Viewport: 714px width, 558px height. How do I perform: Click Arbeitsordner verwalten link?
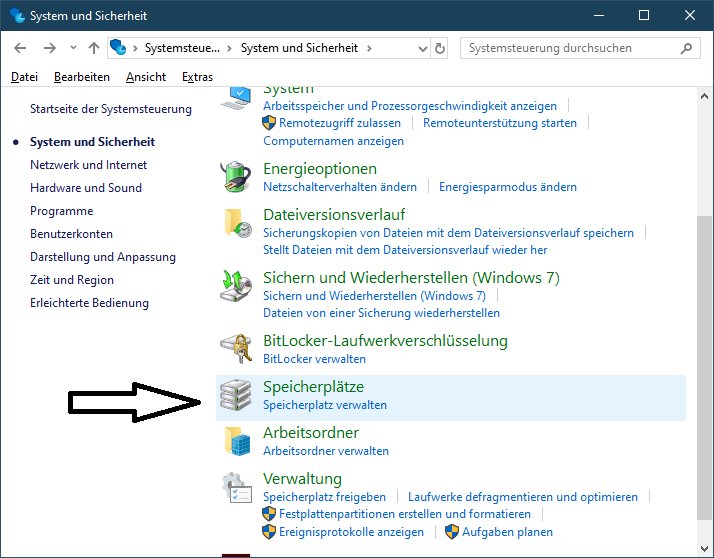(x=326, y=451)
